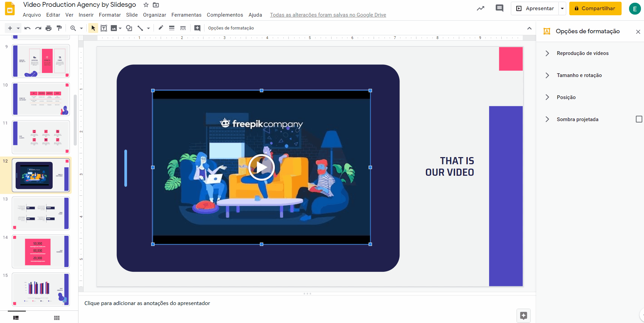644x323 pixels.
Task: Open new slide layout dropdown arrow
Action: (18, 28)
